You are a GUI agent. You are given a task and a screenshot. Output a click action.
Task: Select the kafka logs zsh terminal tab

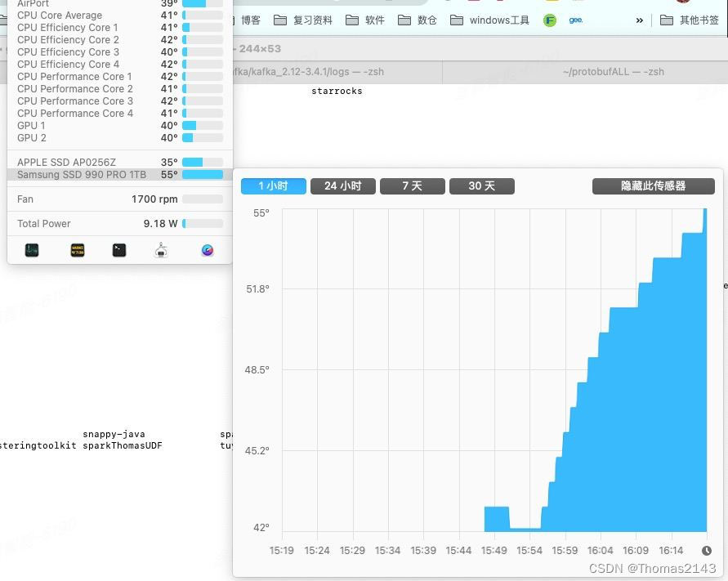pos(337,72)
